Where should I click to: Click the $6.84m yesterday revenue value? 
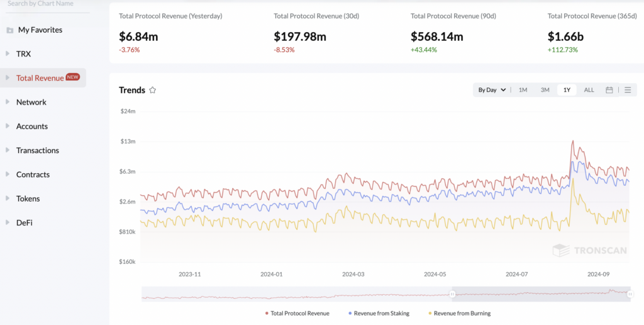(x=138, y=37)
